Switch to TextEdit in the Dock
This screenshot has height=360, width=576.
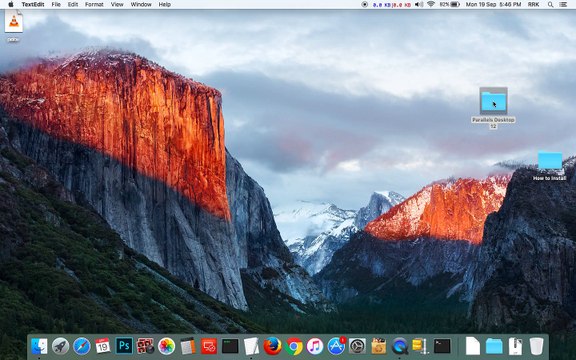pos(251,346)
